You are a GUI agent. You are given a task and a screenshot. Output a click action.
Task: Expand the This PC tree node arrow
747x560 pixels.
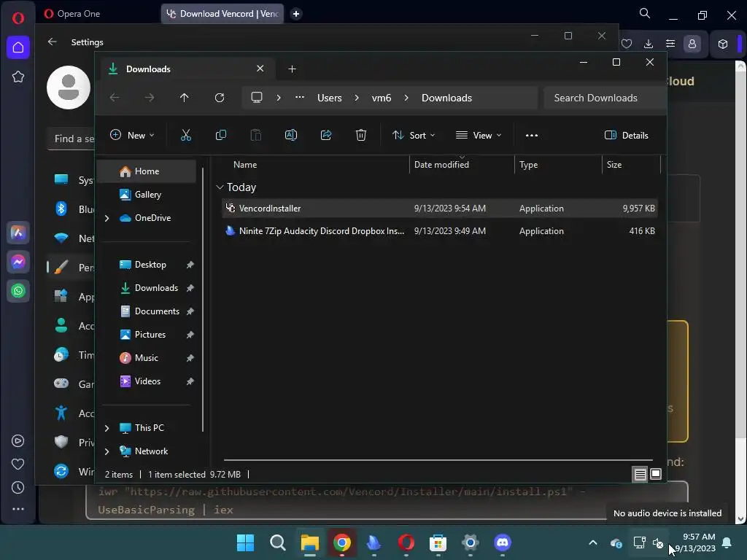click(107, 428)
